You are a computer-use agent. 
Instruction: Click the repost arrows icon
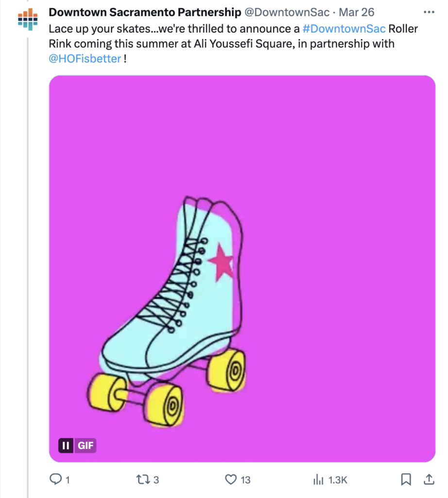(143, 479)
